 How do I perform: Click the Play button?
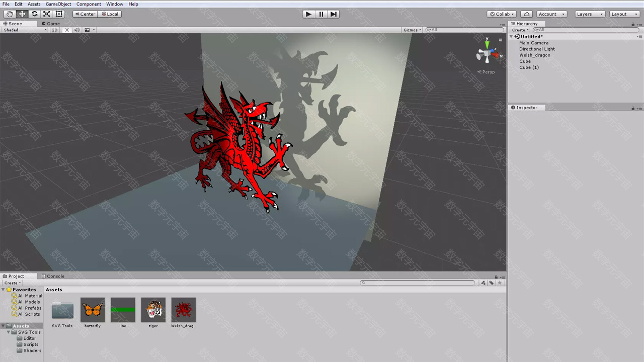pyautogui.click(x=308, y=14)
